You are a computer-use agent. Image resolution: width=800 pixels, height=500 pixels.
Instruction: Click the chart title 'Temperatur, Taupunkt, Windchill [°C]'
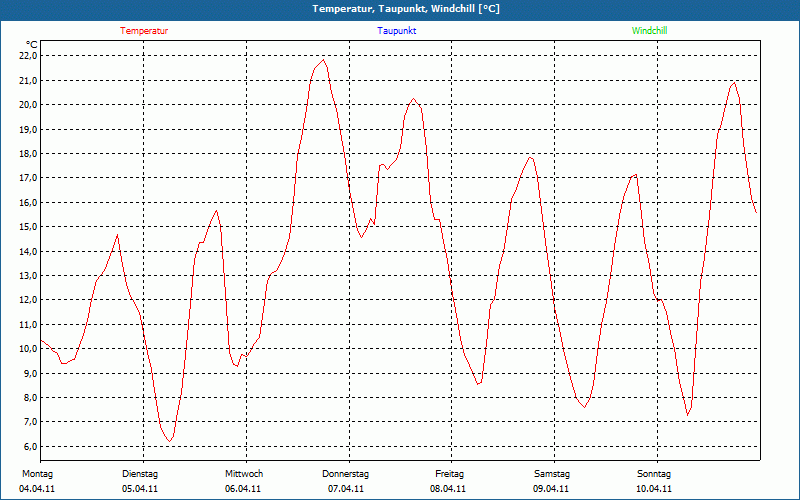406,9
